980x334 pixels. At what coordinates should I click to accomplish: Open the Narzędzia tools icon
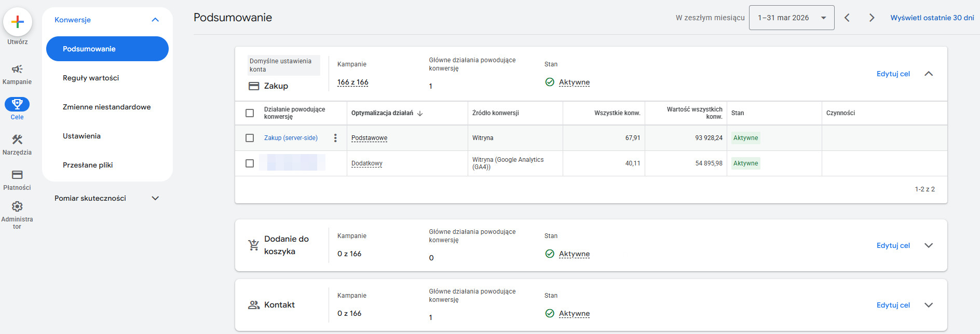(x=17, y=140)
